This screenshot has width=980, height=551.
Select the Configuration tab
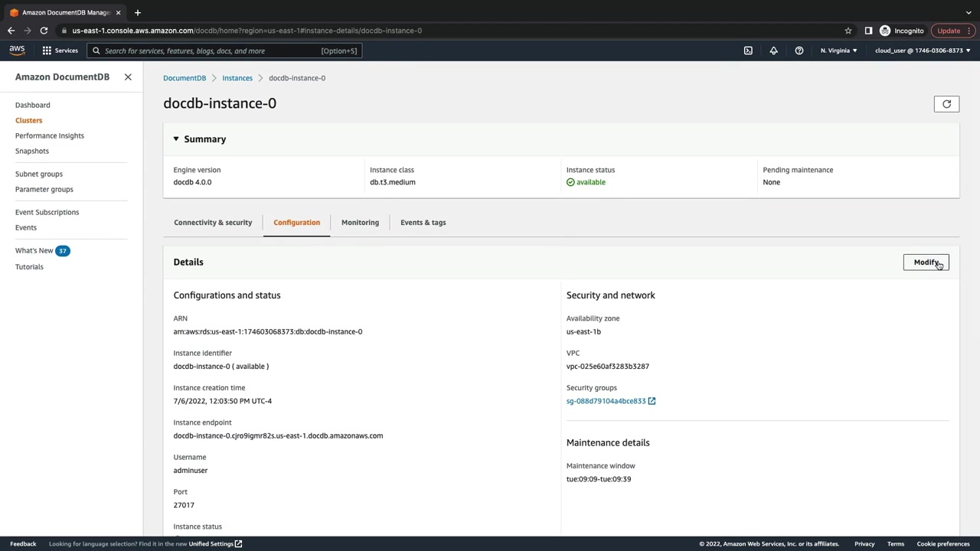click(296, 223)
